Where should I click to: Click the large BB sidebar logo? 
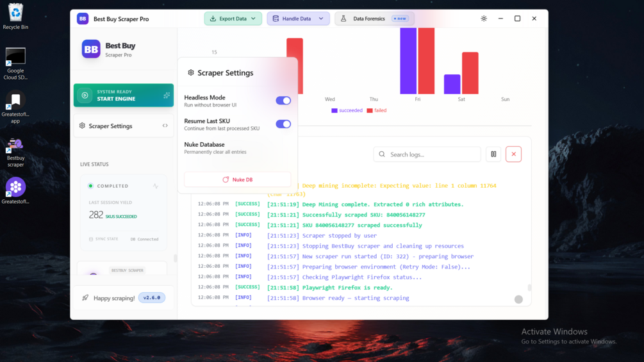(91, 49)
